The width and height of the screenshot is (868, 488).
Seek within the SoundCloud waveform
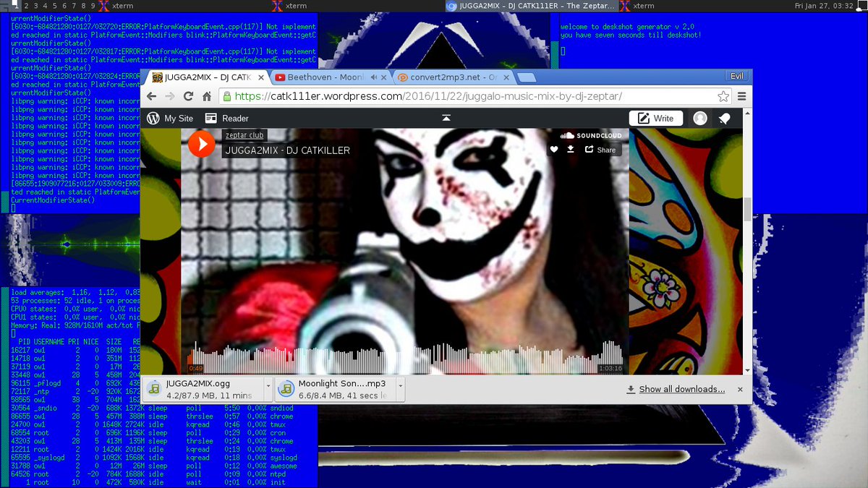pyautogui.click(x=405, y=359)
